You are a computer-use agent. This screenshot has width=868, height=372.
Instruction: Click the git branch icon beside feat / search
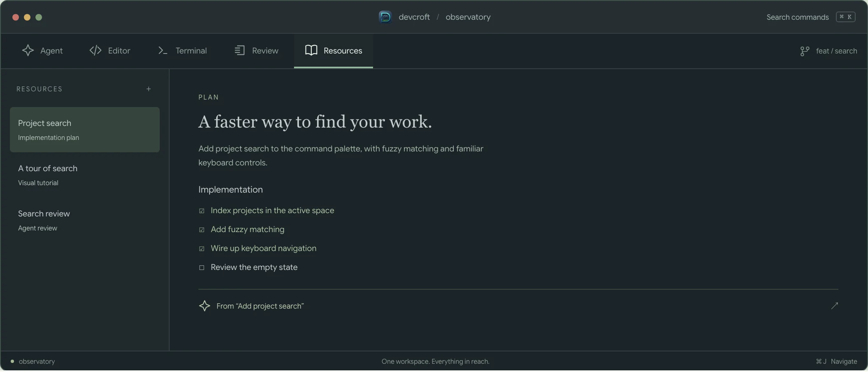coord(805,51)
